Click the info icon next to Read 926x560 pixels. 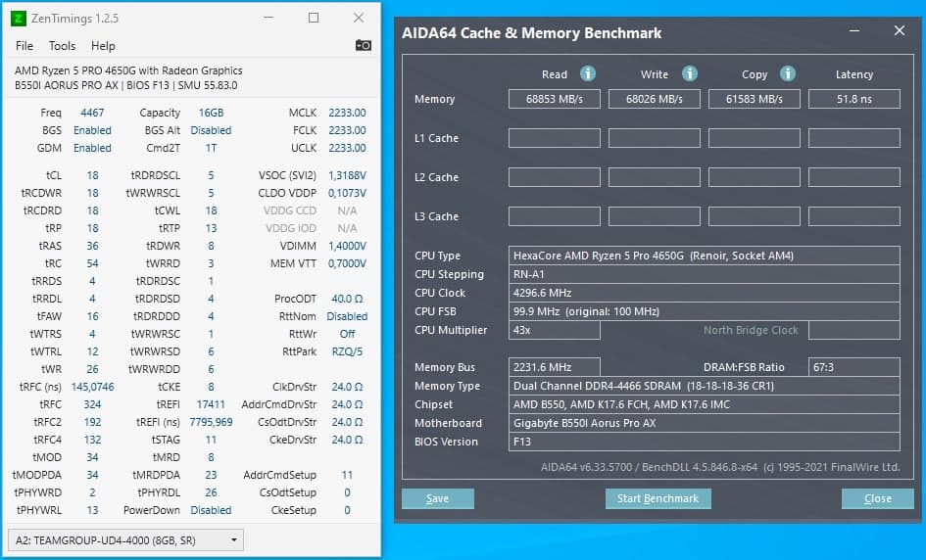click(588, 73)
